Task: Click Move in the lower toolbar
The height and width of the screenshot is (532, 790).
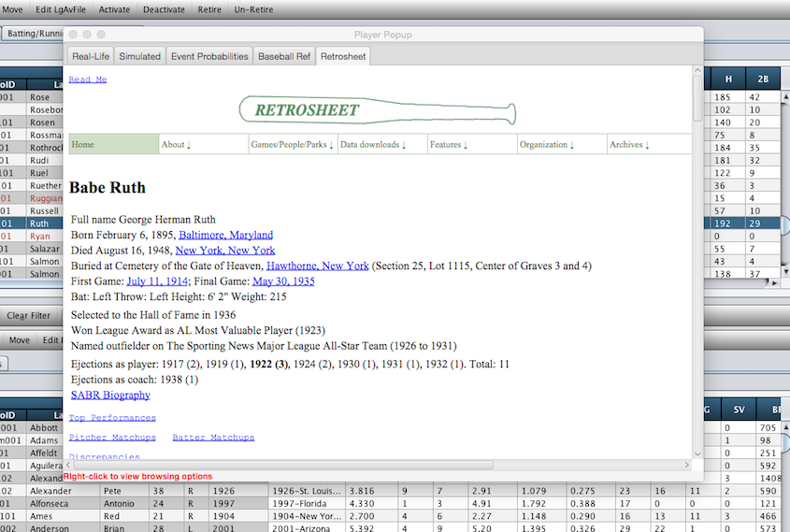Action: (x=19, y=340)
